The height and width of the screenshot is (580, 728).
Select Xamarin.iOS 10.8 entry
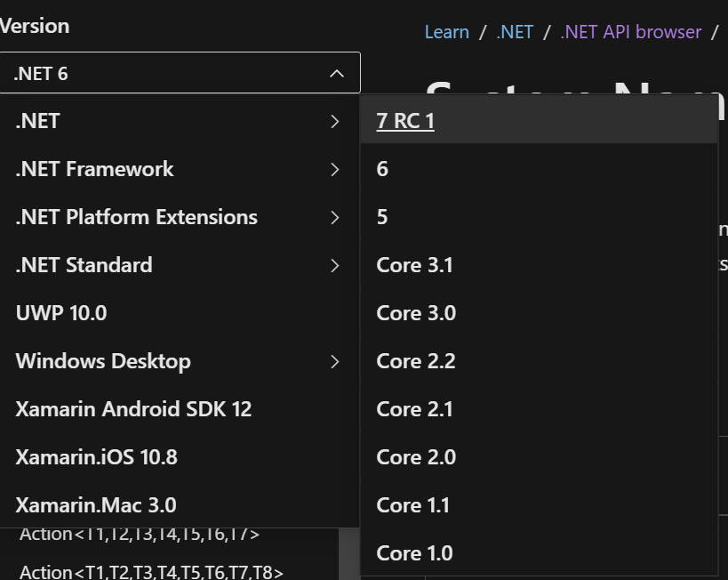(96, 457)
